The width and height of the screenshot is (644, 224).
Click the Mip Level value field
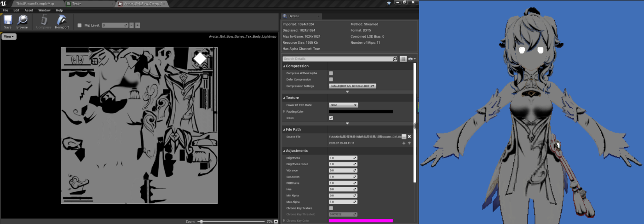pyautogui.click(x=115, y=25)
